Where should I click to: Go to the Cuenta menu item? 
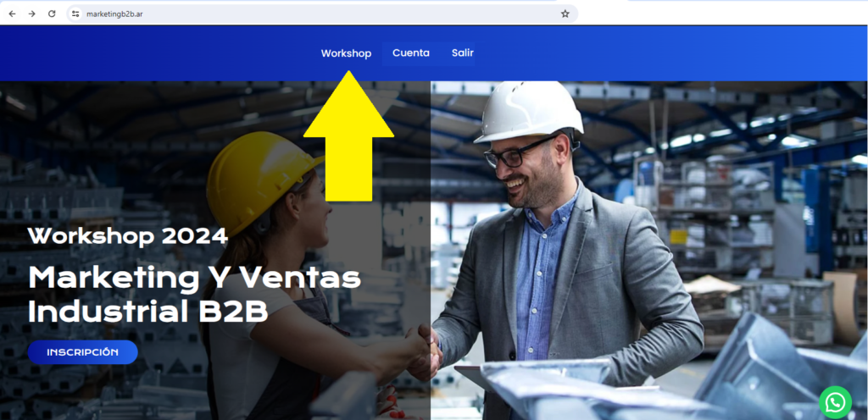(411, 53)
